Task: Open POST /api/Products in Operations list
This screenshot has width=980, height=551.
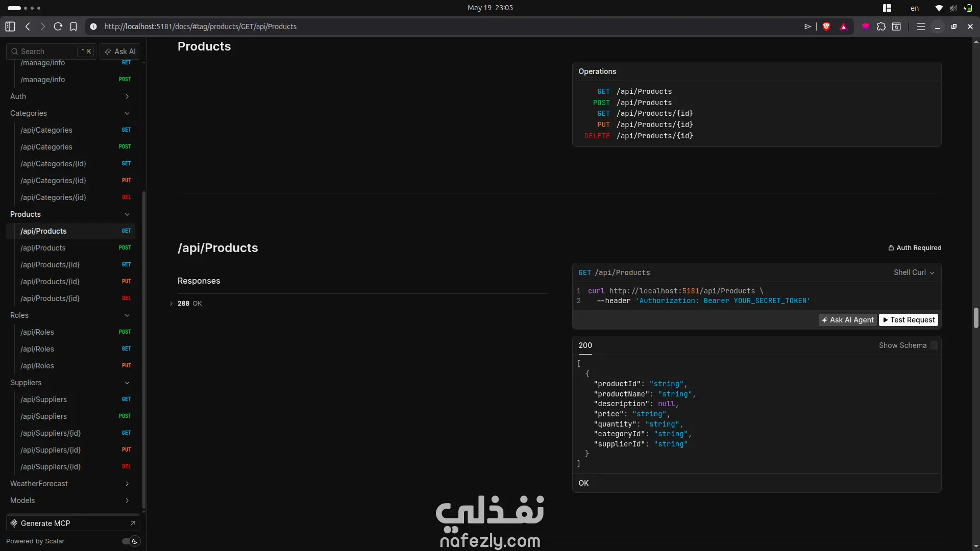Action: click(632, 103)
